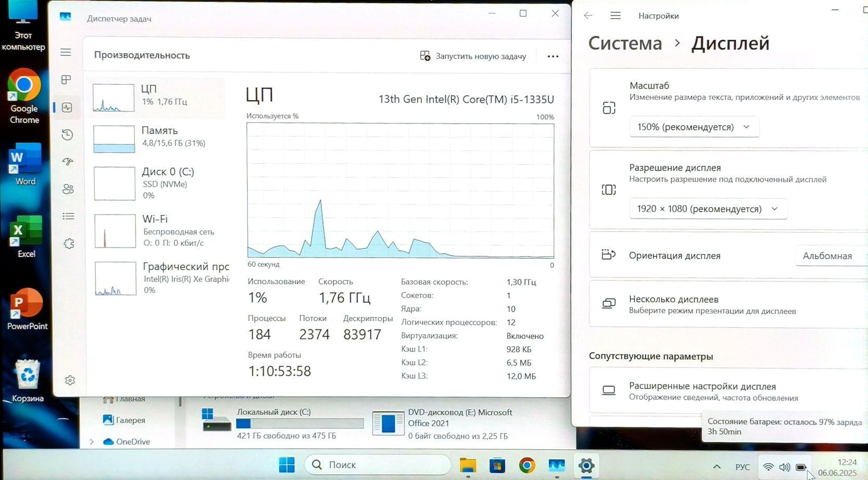
Task: Click the CPU utilization graph
Action: pyautogui.click(x=400, y=190)
